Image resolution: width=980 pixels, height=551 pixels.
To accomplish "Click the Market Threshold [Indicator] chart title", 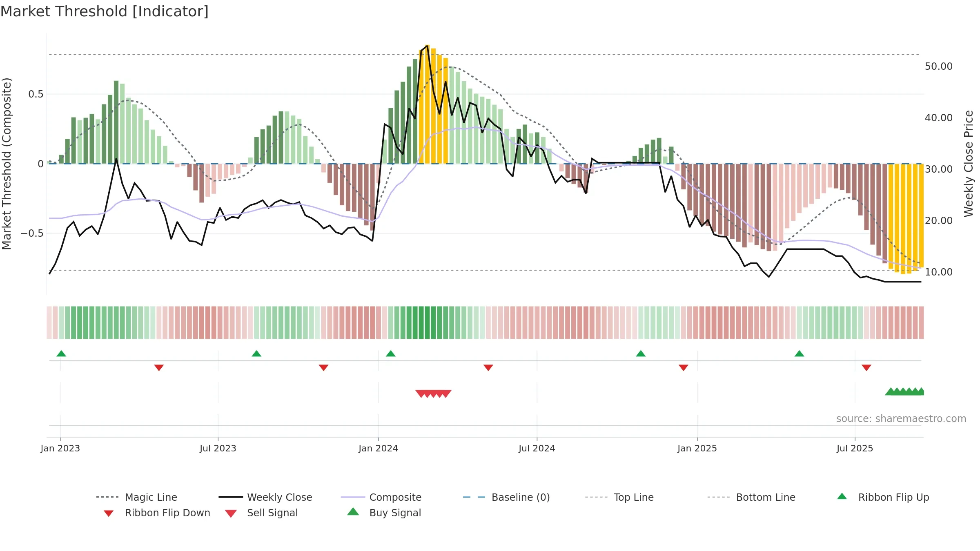I will click(x=105, y=11).
